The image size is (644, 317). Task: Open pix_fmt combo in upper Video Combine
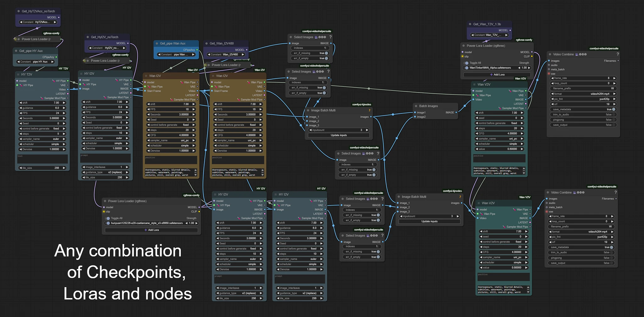tap(583, 99)
